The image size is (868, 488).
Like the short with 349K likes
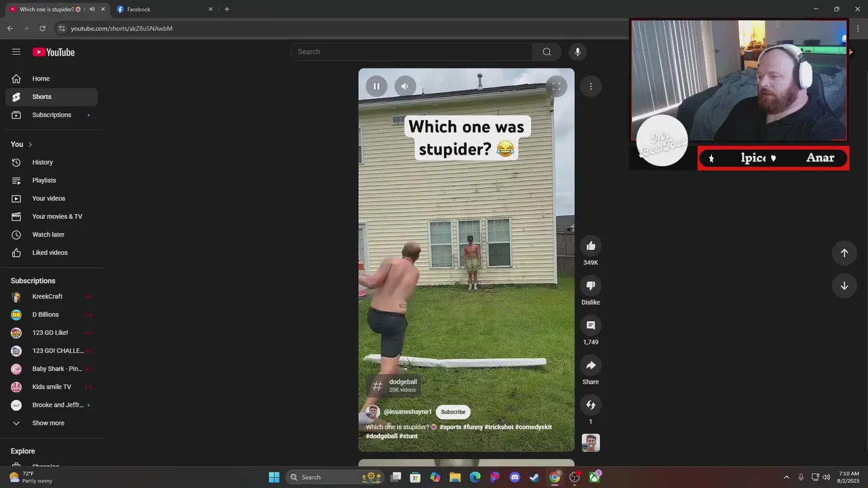591,246
